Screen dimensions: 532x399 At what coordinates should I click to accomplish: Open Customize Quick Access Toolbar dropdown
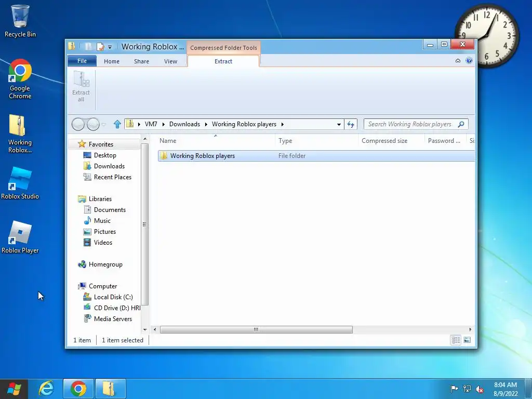point(110,47)
